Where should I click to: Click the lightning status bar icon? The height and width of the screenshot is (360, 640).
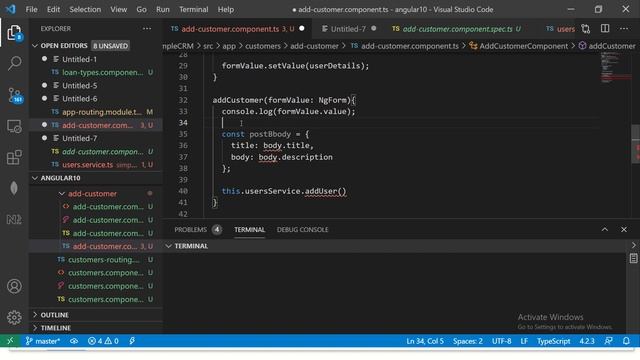pos(132,341)
